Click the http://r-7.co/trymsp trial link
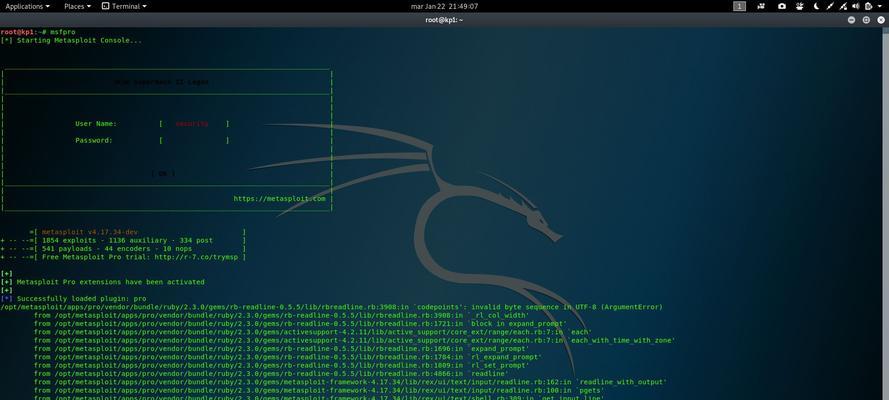889x400 pixels. click(x=196, y=257)
